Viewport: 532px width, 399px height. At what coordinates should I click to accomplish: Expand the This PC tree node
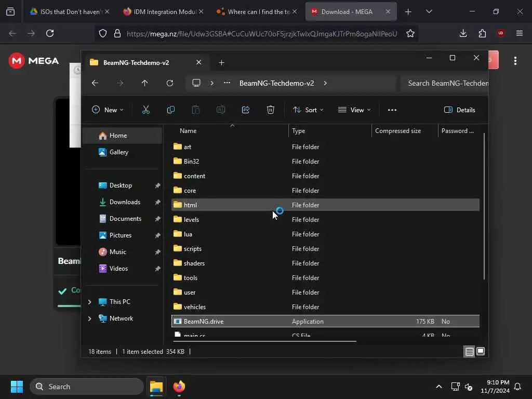(89, 302)
